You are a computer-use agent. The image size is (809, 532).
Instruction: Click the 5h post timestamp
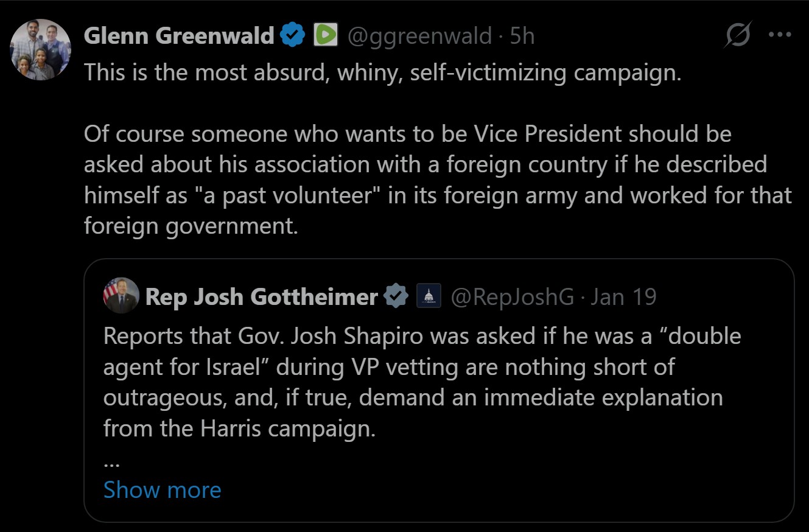[x=522, y=36]
